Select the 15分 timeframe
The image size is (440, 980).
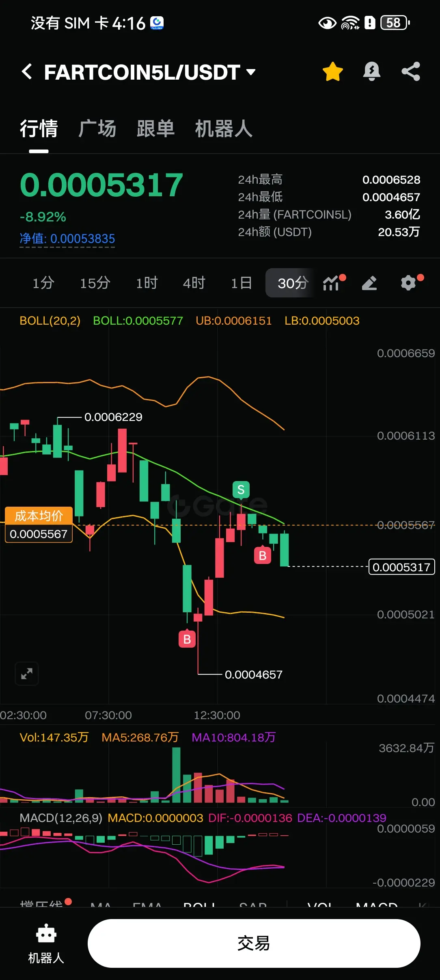pos(95,283)
